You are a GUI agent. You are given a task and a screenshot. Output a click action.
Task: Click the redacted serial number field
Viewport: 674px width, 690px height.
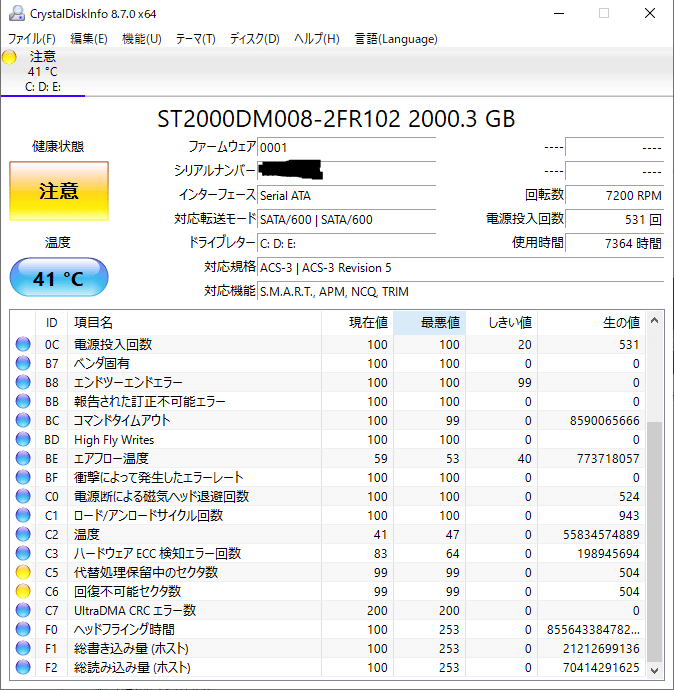click(346, 171)
